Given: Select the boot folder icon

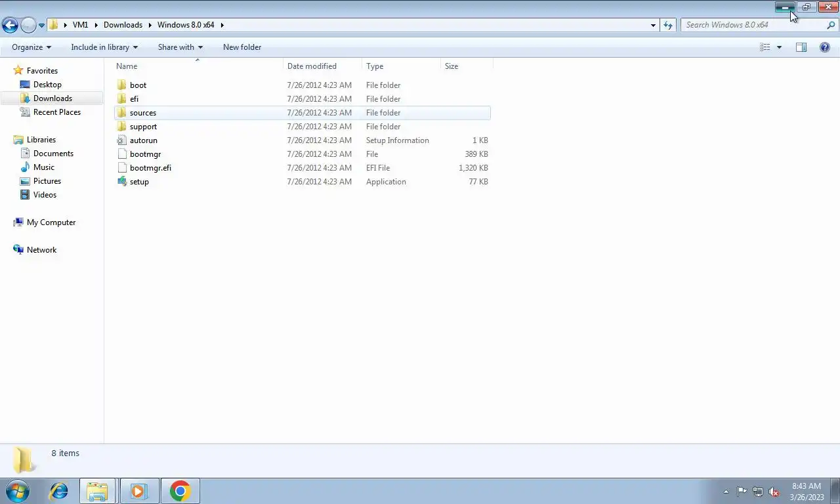Looking at the screenshot, I should (121, 85).
